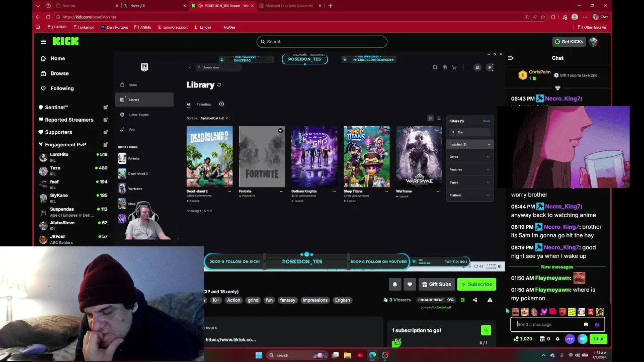The height and width of the screenshot is (362, 644).
Task: Click the KICK logo
Action: click(x=65, y=42)
